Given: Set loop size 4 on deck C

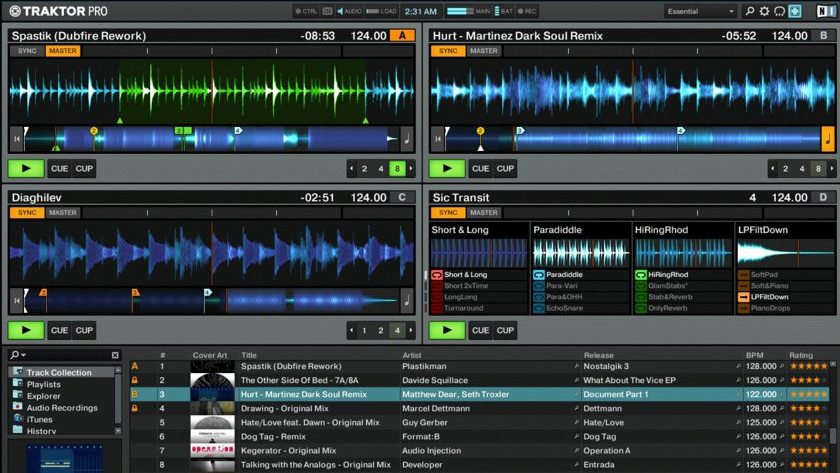Looking at the screenshot, I should pos(397,331).
